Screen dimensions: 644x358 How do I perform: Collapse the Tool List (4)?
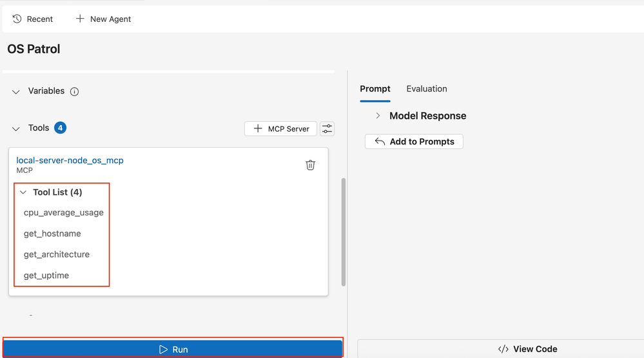[23, 192]
